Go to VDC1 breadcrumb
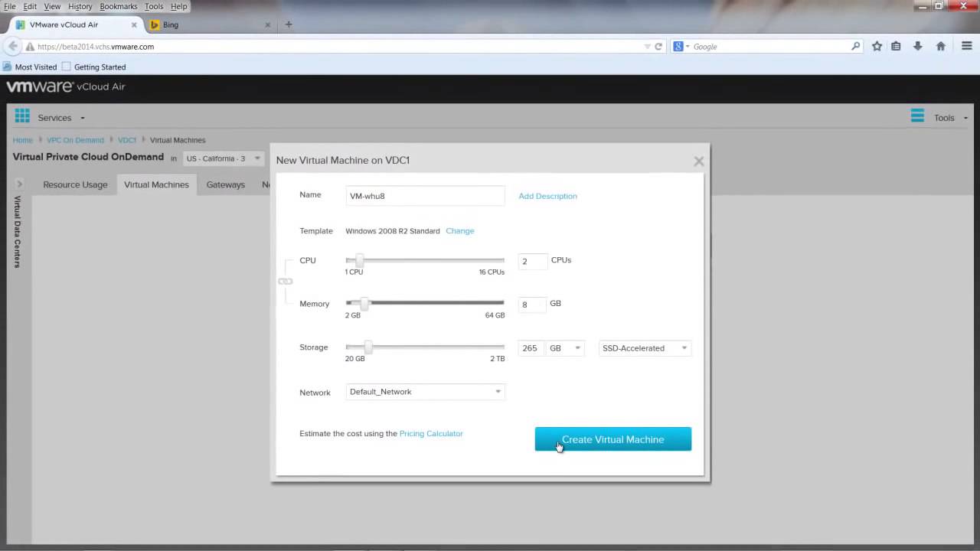The image size is (980, 551). point(127,140)
